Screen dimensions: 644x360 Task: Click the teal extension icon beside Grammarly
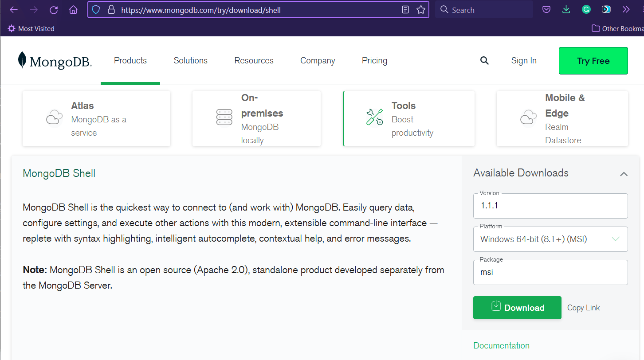click(606, 9)
